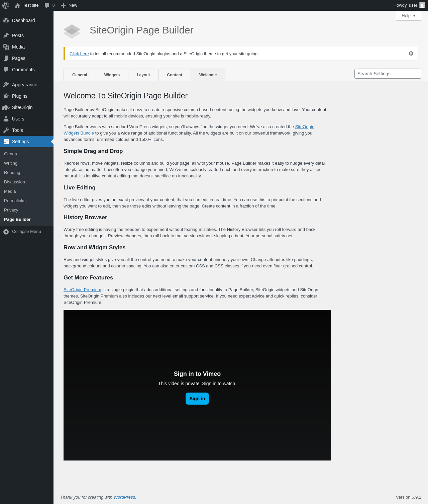Image resolution: width=428 pixels, height=504 pixels.
Task: Follow the Click here install link
Action: (79, 54)
